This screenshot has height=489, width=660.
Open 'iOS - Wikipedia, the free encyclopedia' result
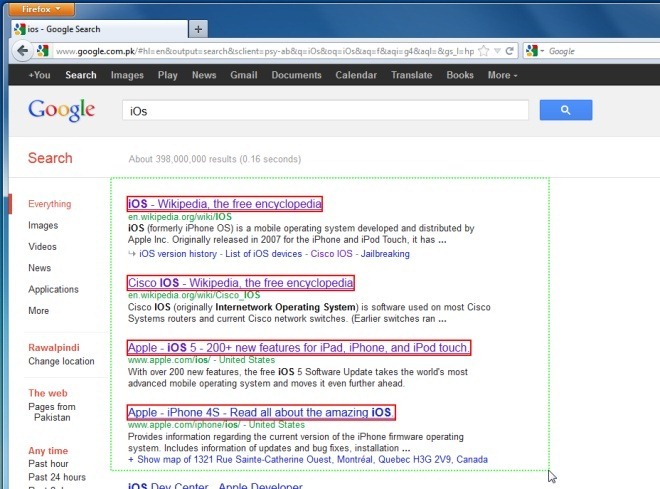point(225,204)
